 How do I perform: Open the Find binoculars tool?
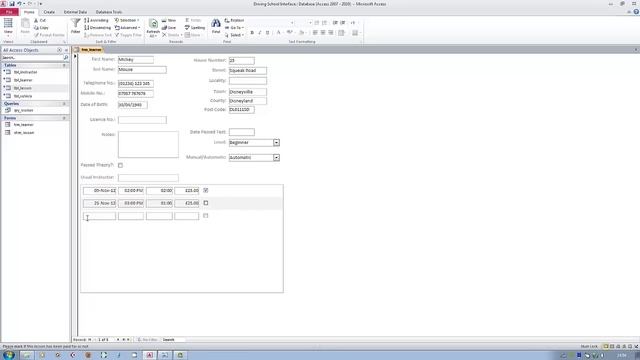(x=216, y=26)
